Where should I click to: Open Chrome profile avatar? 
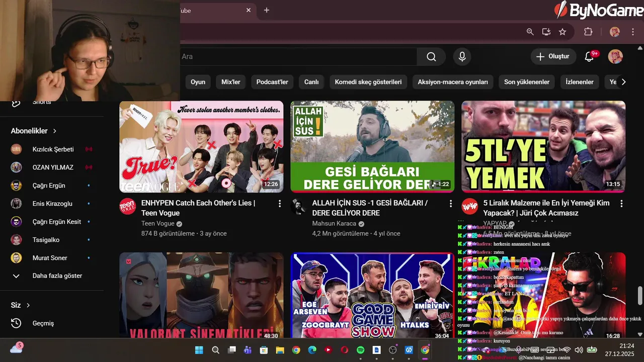point(615,32)
